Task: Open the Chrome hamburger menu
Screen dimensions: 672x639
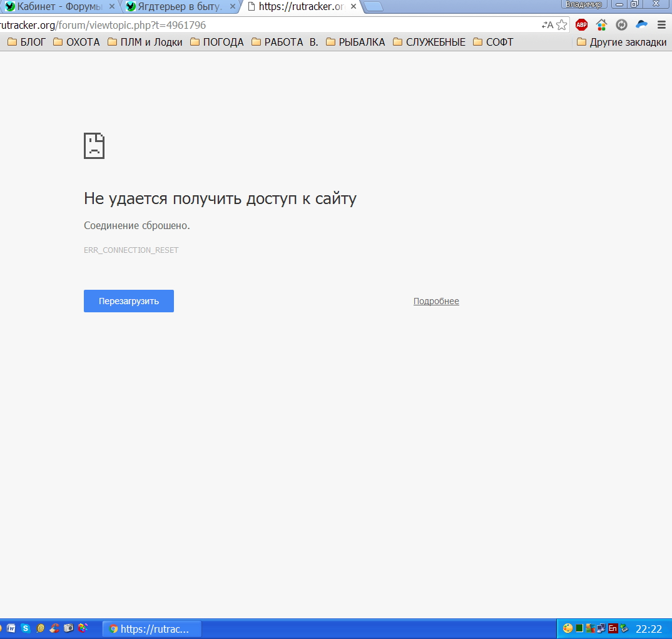Action: [x=661, y=25]
